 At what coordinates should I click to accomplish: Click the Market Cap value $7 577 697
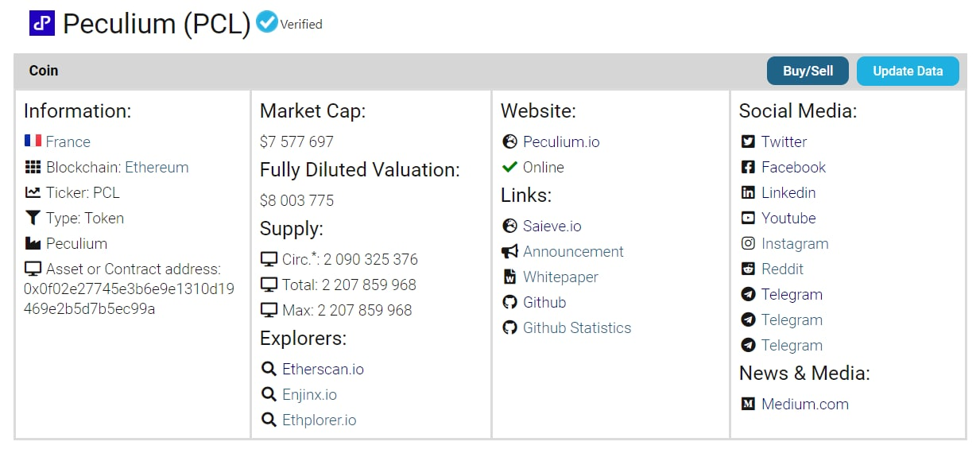(296, 141)
